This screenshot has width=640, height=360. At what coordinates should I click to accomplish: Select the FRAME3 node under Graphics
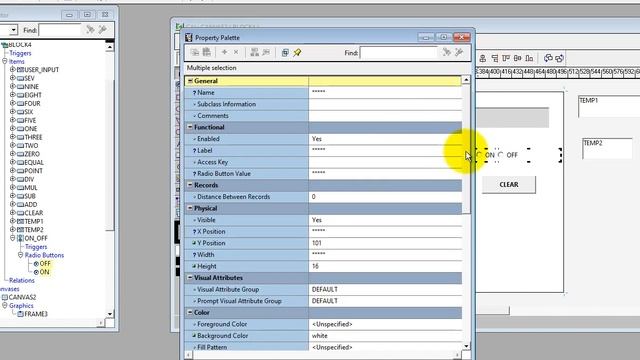tap(36, 314)
